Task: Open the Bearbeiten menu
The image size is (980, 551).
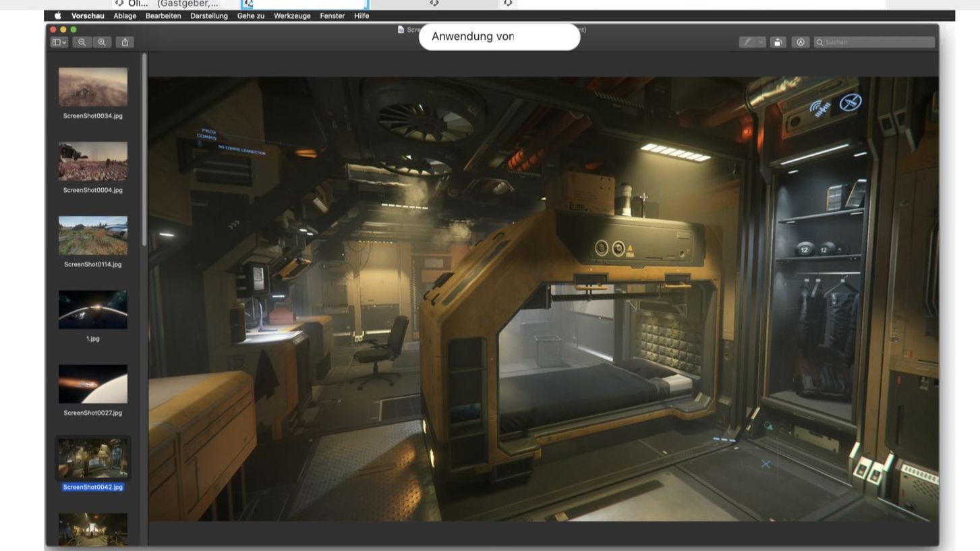Action: [163, 16]
